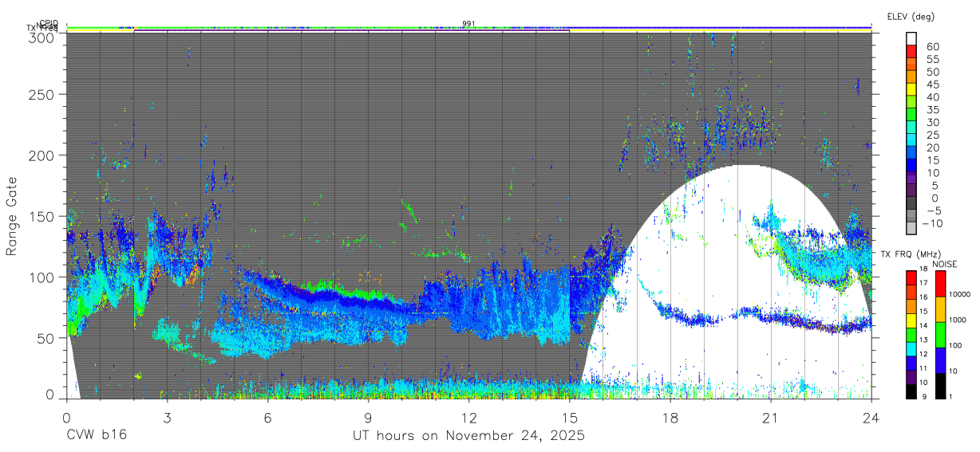Screen dimensions: 980x452
Task: Click the '60' label on ELEV scale
Action: pos(932,46)
